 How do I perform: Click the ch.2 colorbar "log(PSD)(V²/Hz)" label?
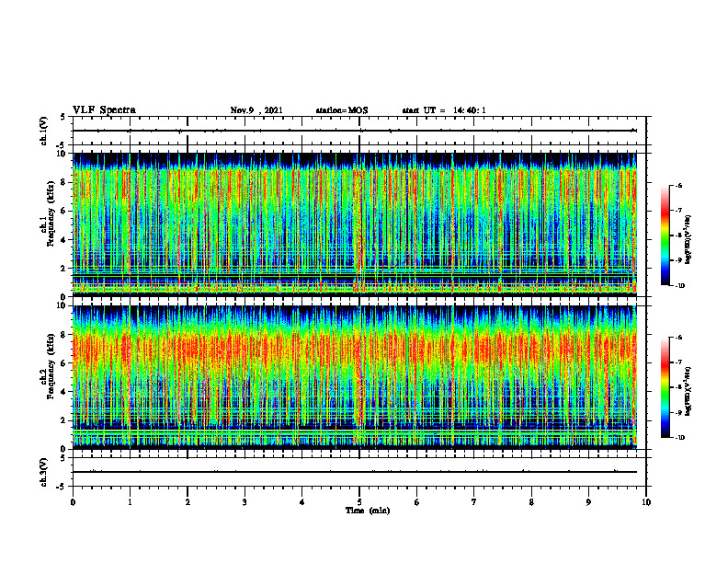tap(688, 391)
